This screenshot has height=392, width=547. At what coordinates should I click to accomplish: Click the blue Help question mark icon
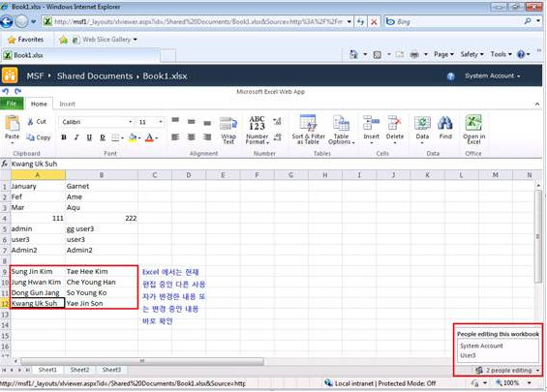[451, 76]
